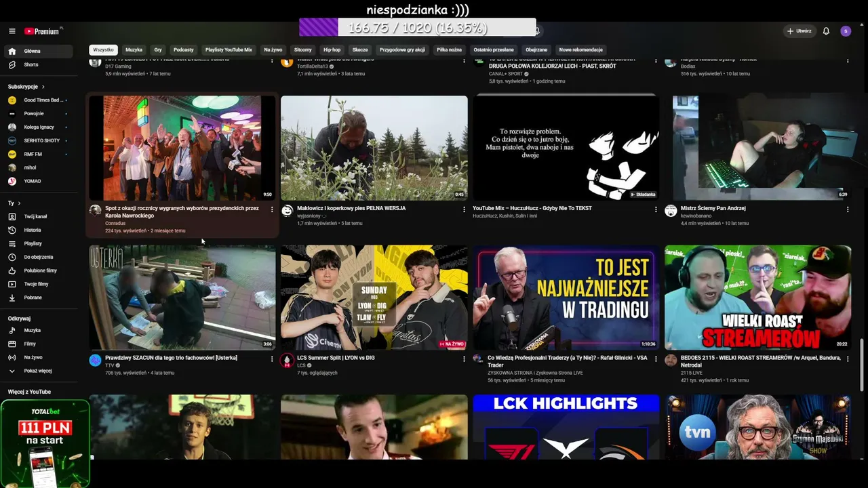
Task: Select the Muzyka filter chip
Action: point(134,50)
